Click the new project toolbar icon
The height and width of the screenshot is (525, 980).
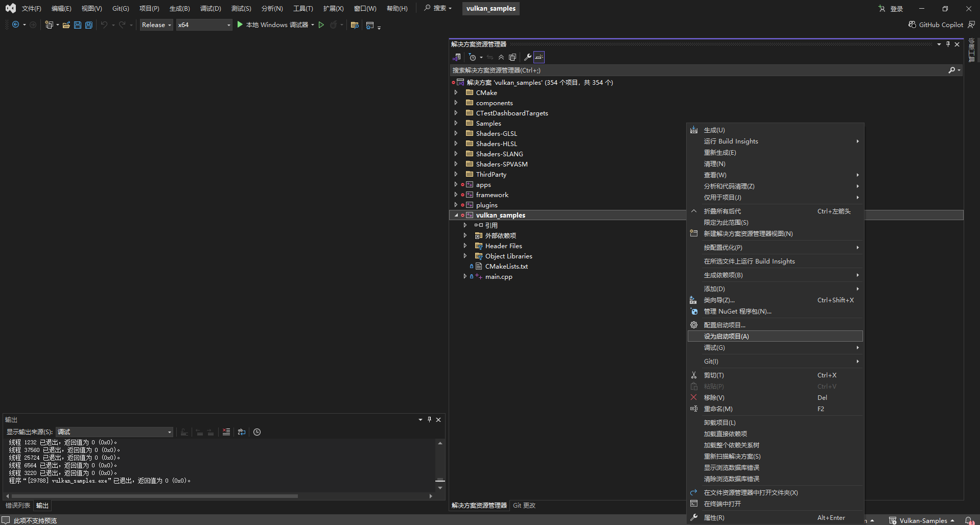click(49, 25)
